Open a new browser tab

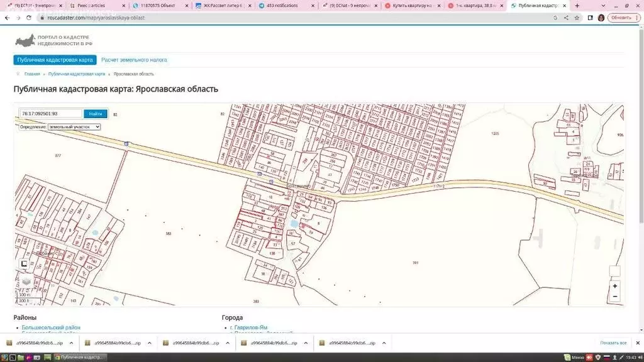click(577, 6)
